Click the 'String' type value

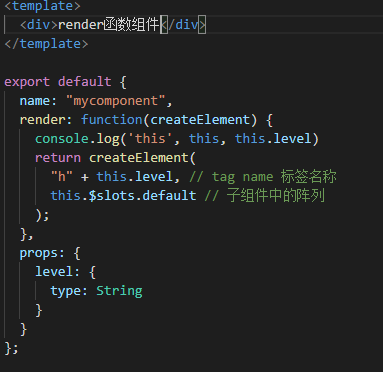tap(119, 291)
